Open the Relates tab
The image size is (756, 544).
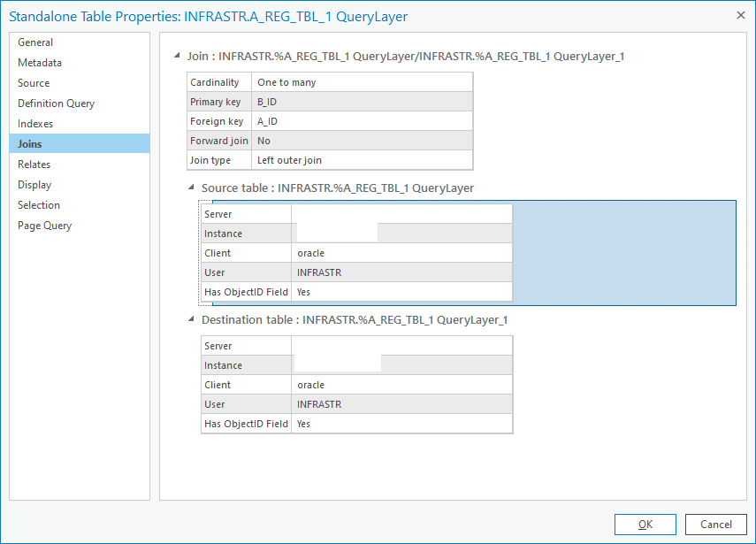34,165
